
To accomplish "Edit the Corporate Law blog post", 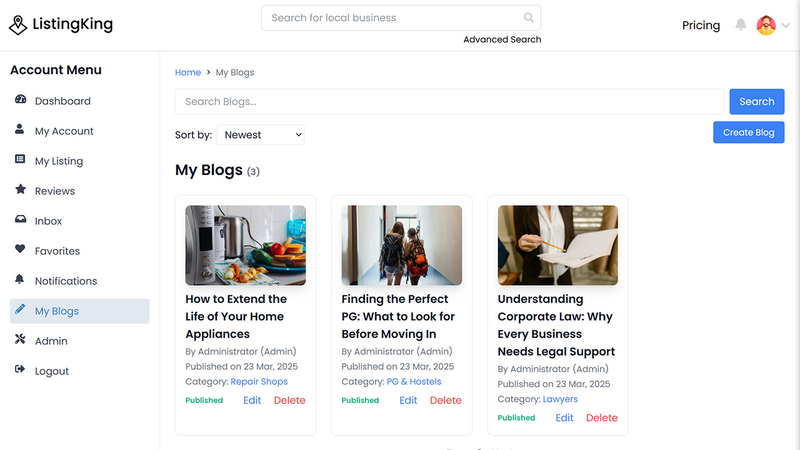I will [x=564, y=418].
